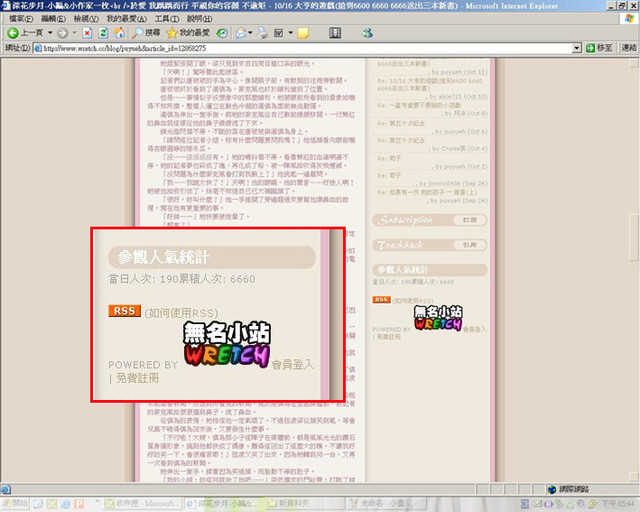Viewport: 640px width, 512px height.
Task: Edit the page with the Word icon
Action: click(x=278, y=33)
